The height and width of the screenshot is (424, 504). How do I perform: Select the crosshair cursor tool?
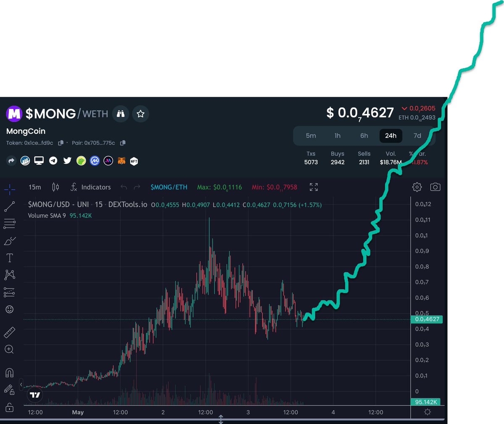tap(9, 189)
